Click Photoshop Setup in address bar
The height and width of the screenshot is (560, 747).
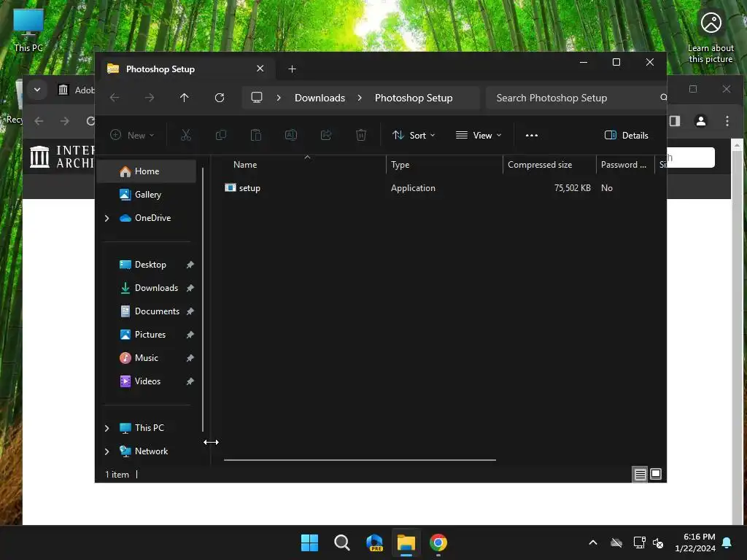tap(414, 98)
